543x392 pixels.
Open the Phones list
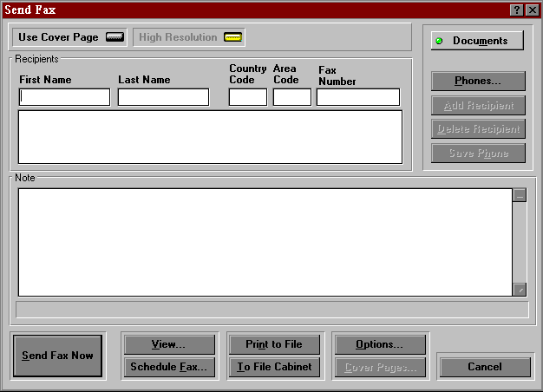tap(478, 82)
